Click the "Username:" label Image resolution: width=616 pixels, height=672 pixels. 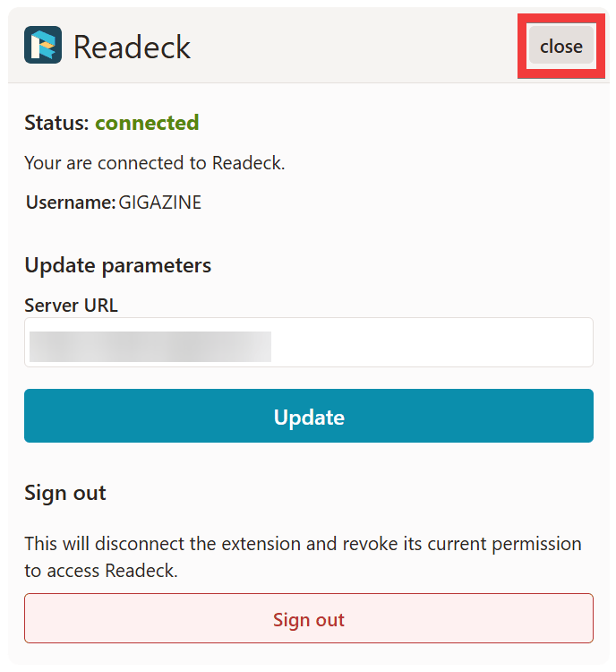click(x=70, y=202)
